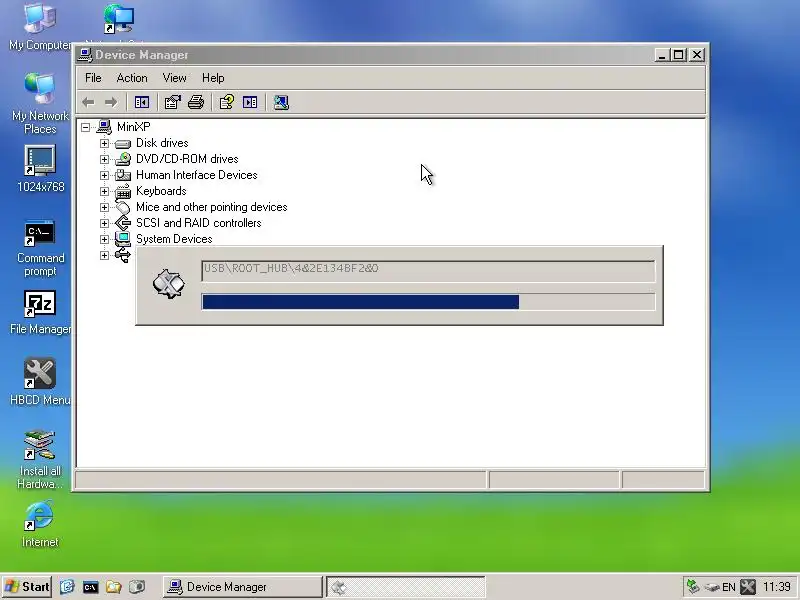
Task: Expand SCSI and RAID controllers node
Action: (104, 223)
